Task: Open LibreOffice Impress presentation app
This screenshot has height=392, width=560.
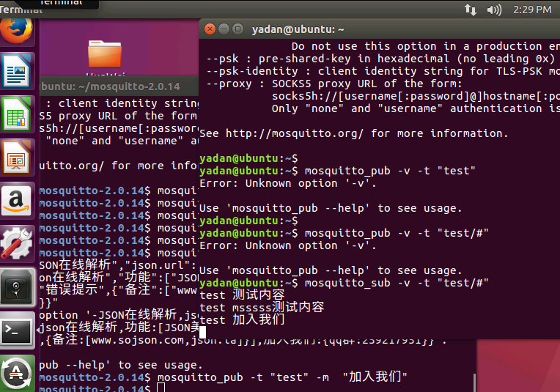Action: pyautogui.click(x=16, y=158)
